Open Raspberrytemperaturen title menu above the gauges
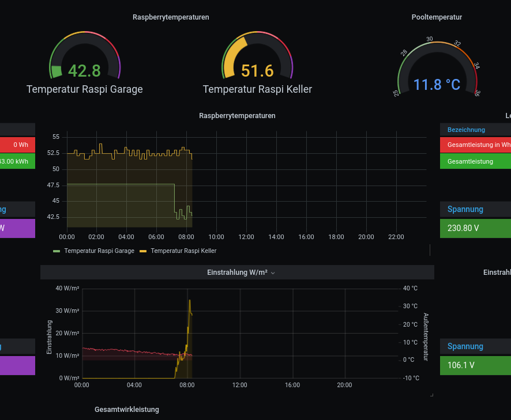The width and height of the screenshot is (511, 420). click(171, 17)
